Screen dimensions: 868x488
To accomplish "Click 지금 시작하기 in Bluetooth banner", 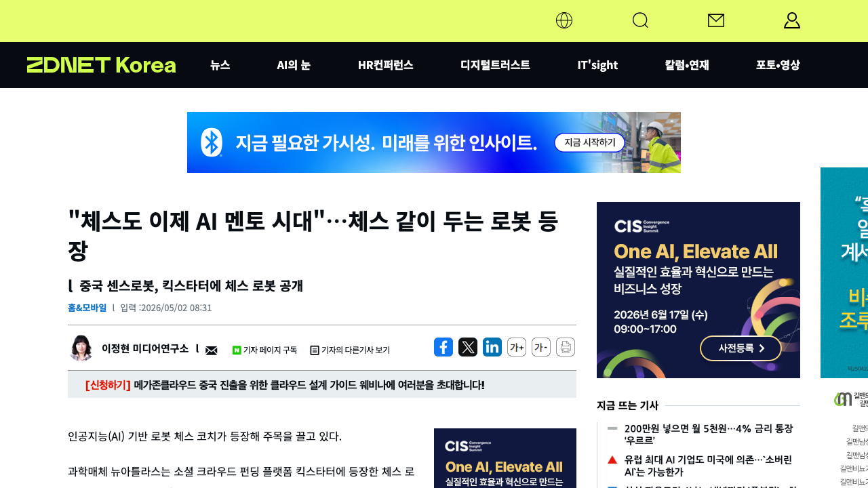I will pos(589,143).
